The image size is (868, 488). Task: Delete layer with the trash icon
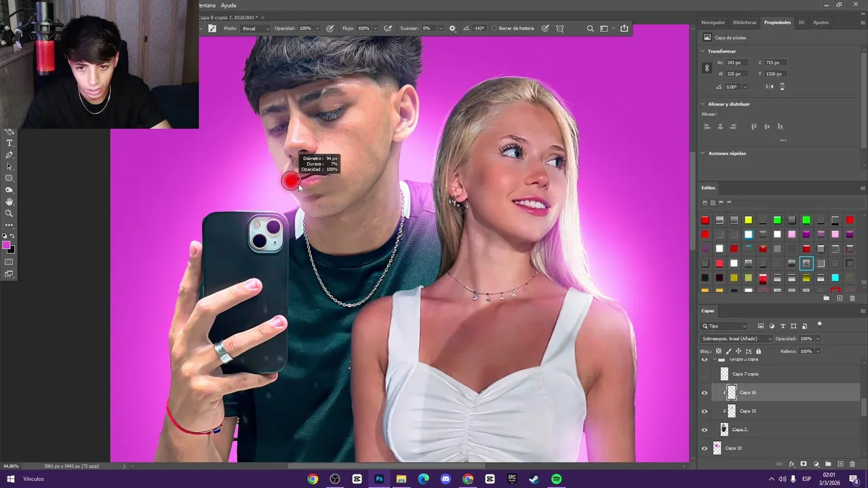click(x=852, y=464)
